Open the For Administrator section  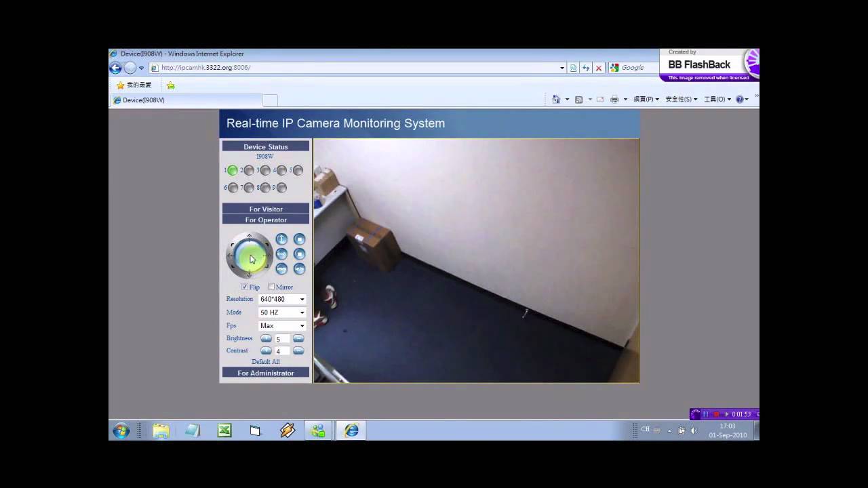(x=266, y=373)
